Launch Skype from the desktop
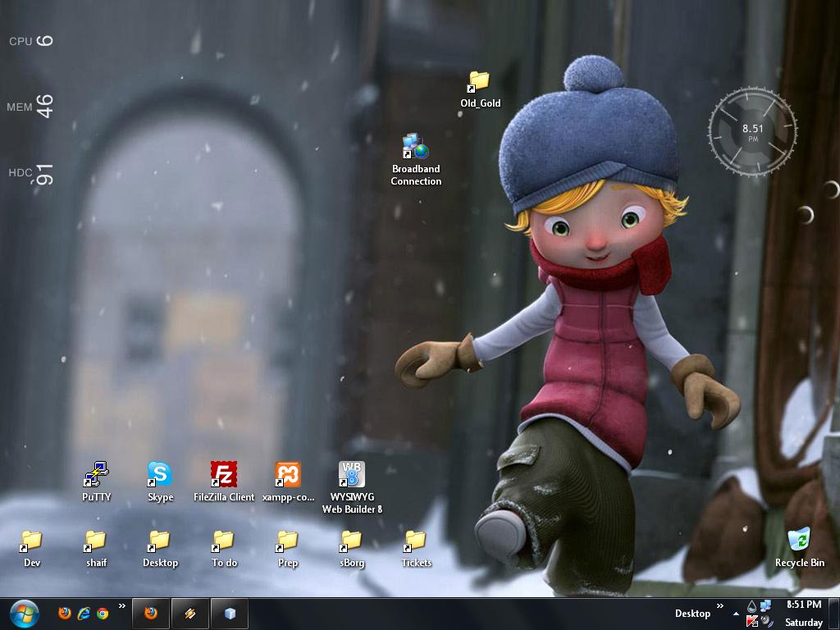Screen dimensions: 840x630 click(160, 475)
